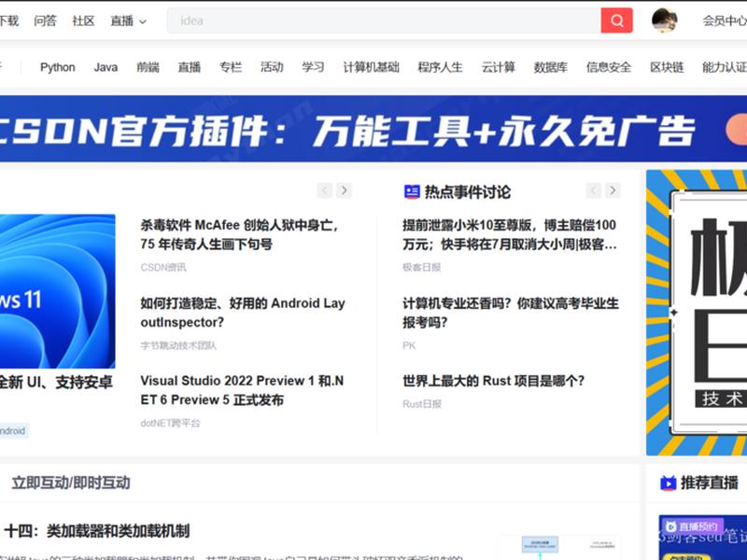The height and width of the screenshot is (560, 747).
Task: Click the Rust日报 source label
Action: 422,404
